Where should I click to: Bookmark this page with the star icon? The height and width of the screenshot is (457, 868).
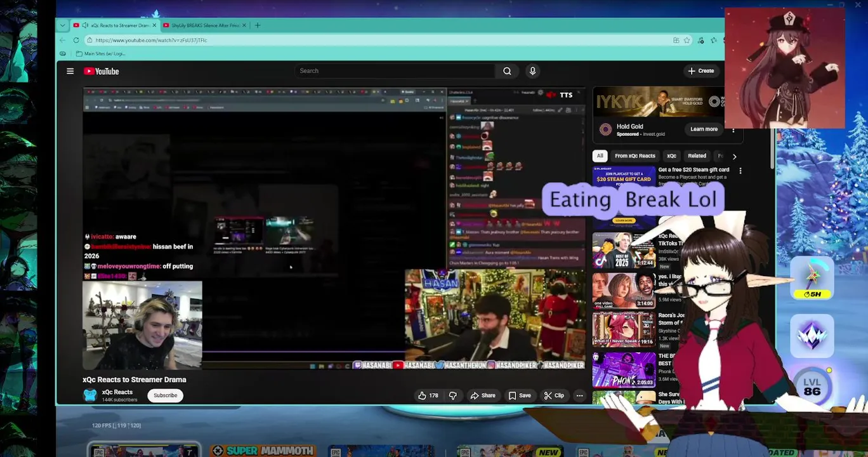(687, 40)
